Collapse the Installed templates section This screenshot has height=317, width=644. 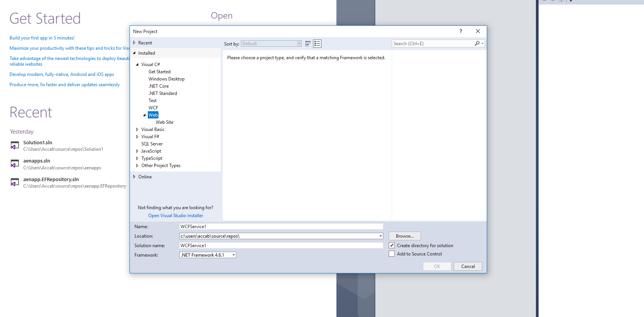point(134,53)
